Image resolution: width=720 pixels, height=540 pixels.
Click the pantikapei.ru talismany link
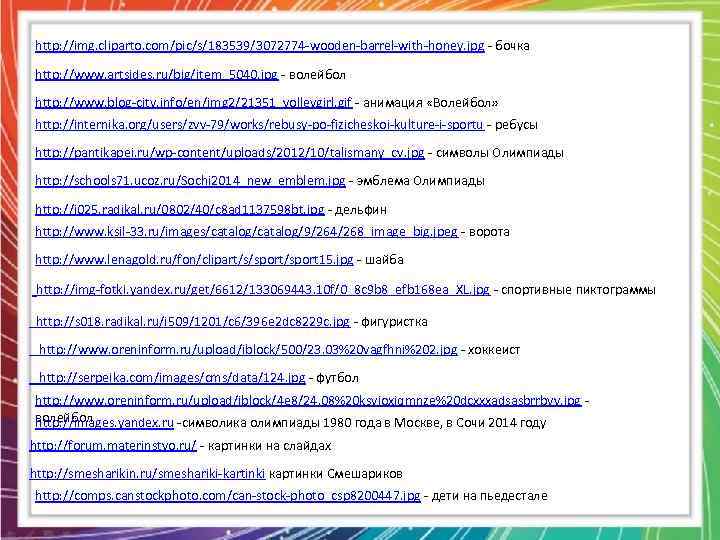pyautogui.click(x=230, y=152)
